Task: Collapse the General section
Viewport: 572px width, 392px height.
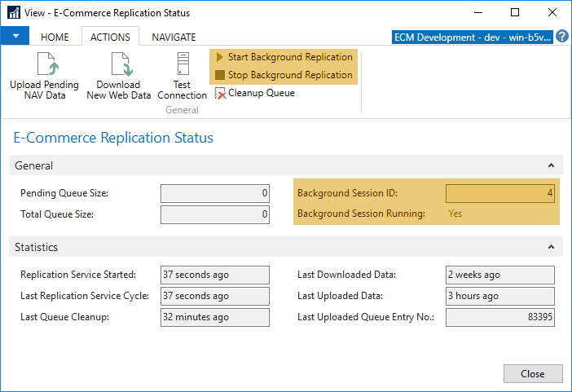Action: [x=552, y=165]
